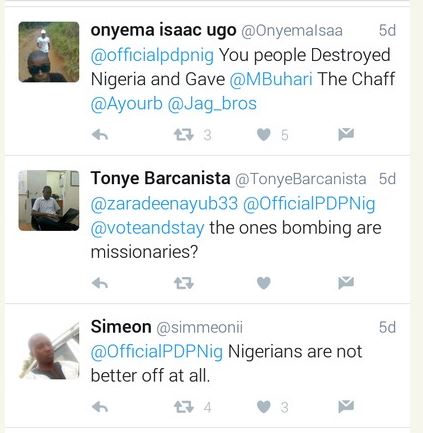The width and height of the screenshot is (423, 433).
Task: Open the @officialpdpnig mention in first tweet
Action: pyautogui.click(x=152, y=56)
